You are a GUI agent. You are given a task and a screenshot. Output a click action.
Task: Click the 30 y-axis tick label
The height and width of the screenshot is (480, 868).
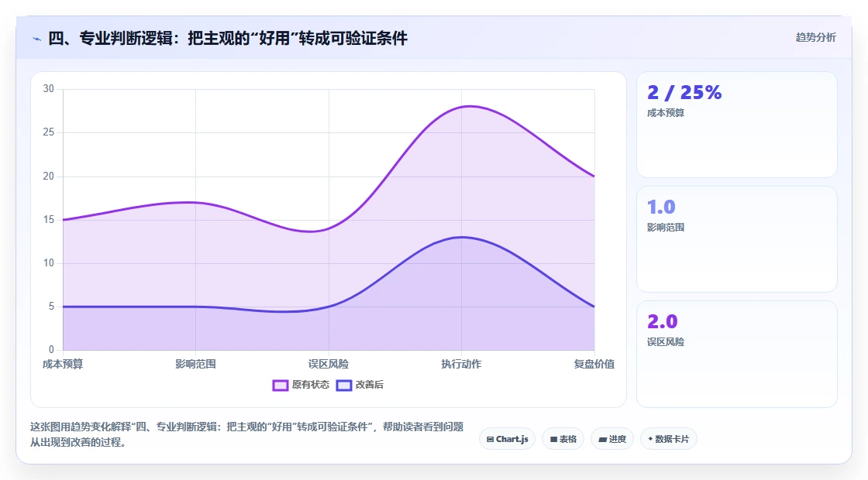(x=49, y=89)
